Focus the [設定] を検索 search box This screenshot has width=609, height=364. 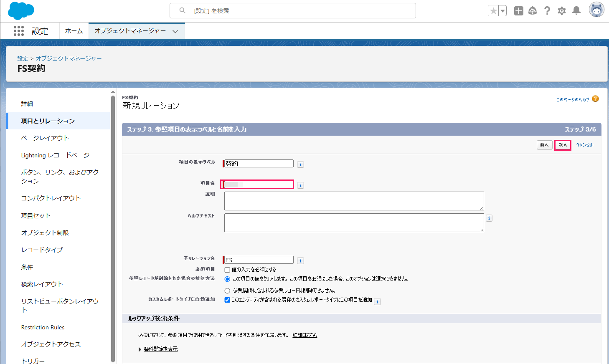click(293, 10)
